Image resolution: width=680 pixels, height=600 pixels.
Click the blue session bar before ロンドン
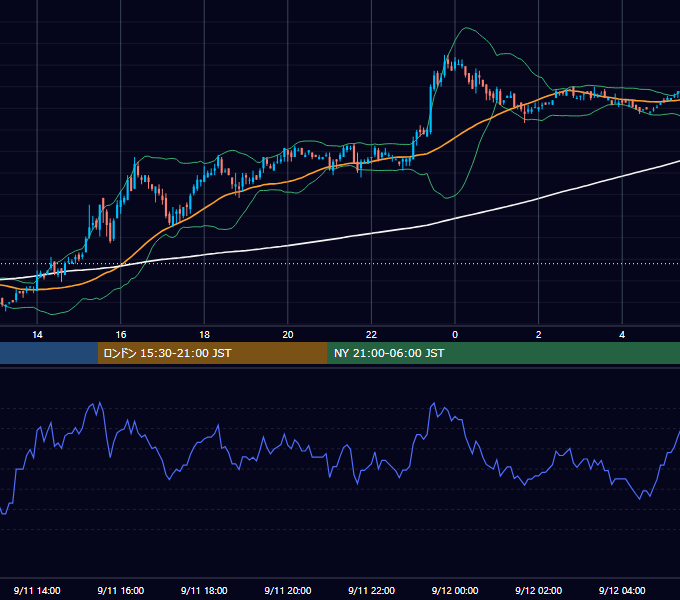pyautogui.click(x=49, y=353)
